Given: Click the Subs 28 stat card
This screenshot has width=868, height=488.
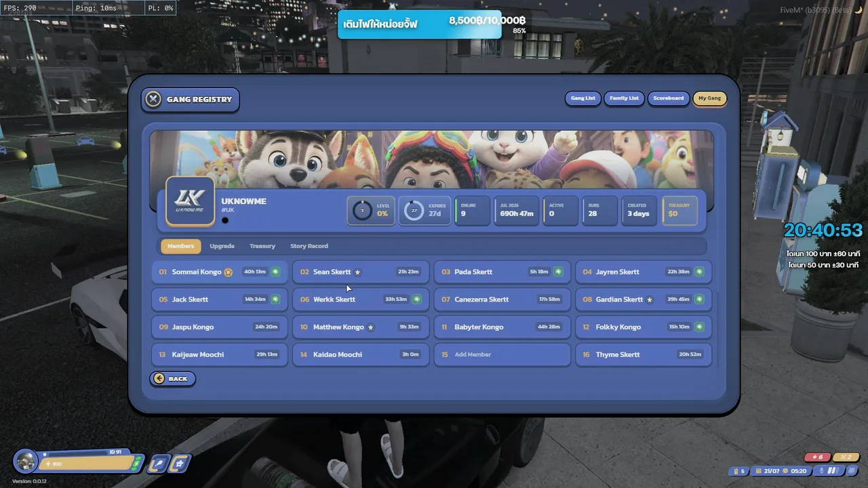Looking at the screenshot, I should point(600,211).
